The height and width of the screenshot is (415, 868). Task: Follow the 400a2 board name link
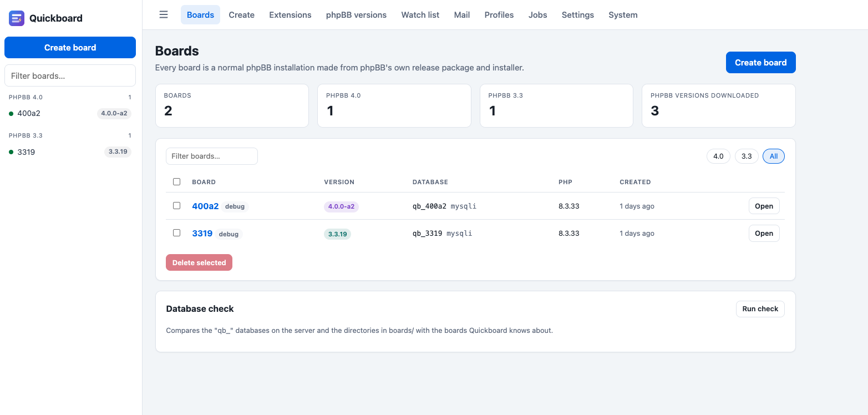(x=205, y=206)
